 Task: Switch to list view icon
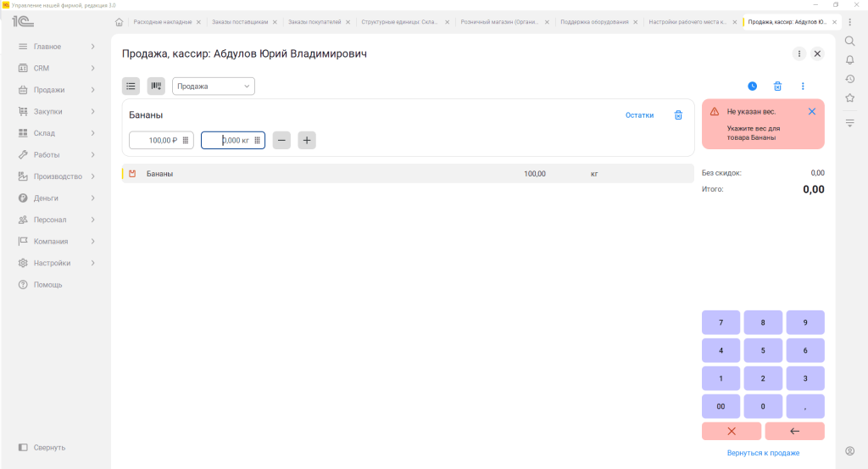click(131, 86)
